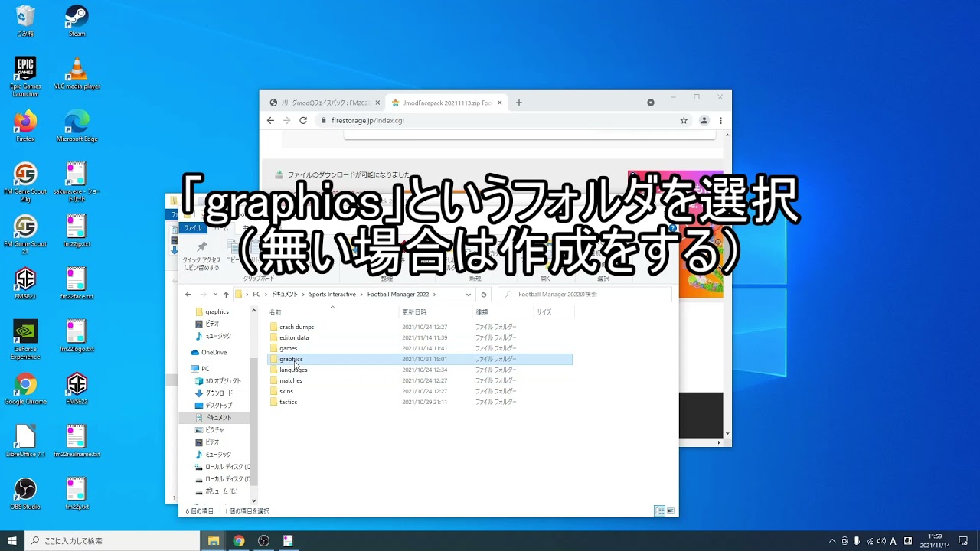980x551 pixels.
Task: Switch to large icons view in status bar
Action: click(671, 510)
